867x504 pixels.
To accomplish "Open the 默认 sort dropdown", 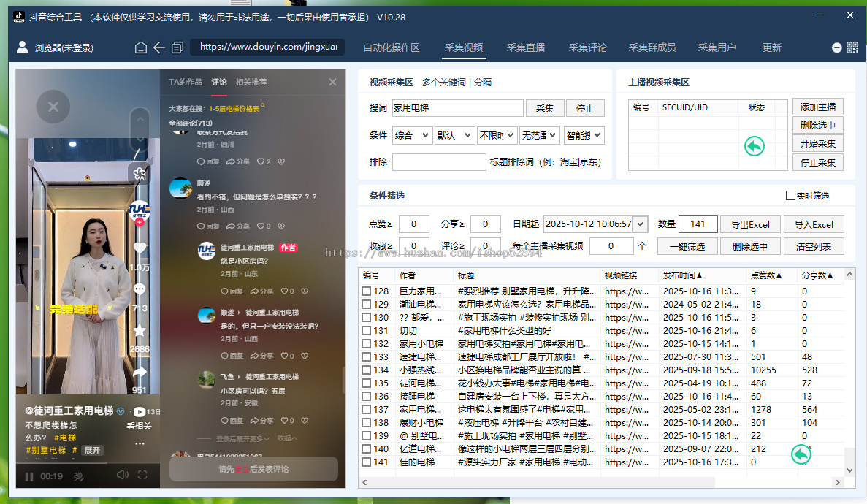I will tap(454, 136).
